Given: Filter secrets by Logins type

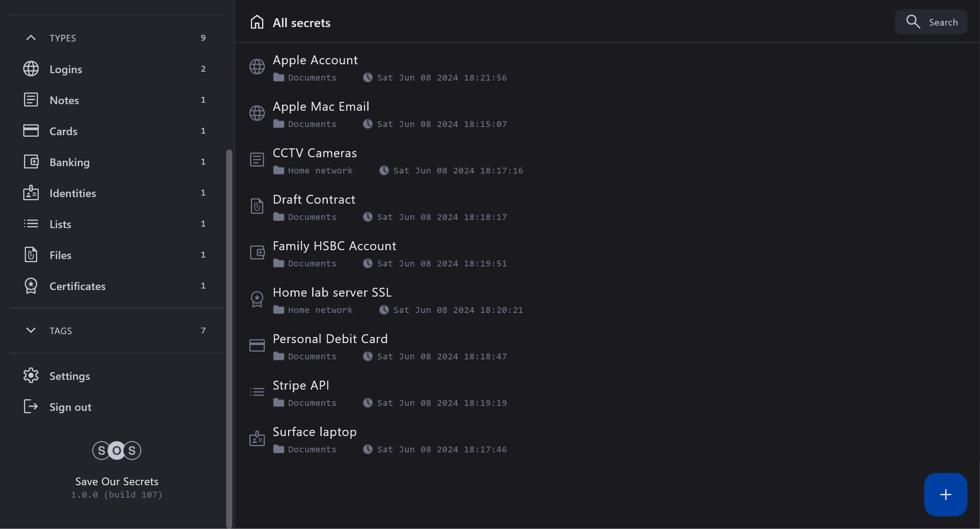Looking at the screenshot, I should [66, 69].
